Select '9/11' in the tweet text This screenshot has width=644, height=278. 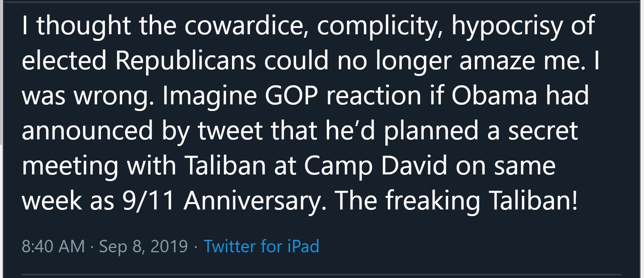point(148,201)
